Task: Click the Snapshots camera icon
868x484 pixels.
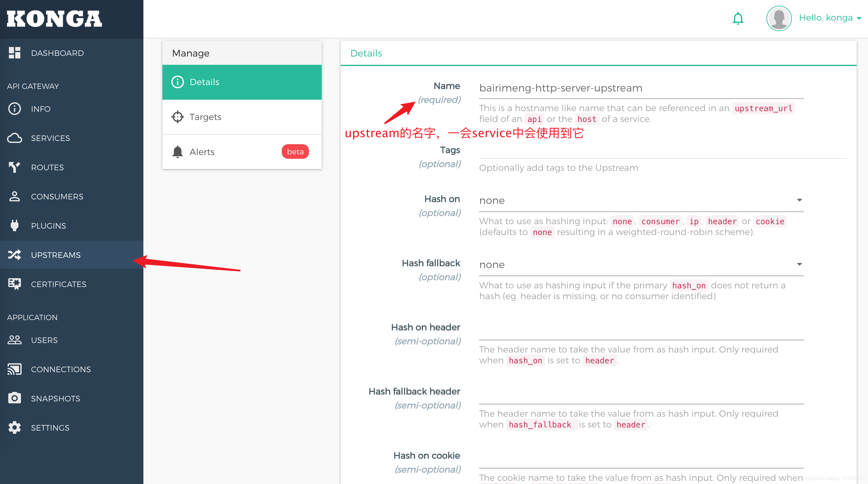Action: 15,398
